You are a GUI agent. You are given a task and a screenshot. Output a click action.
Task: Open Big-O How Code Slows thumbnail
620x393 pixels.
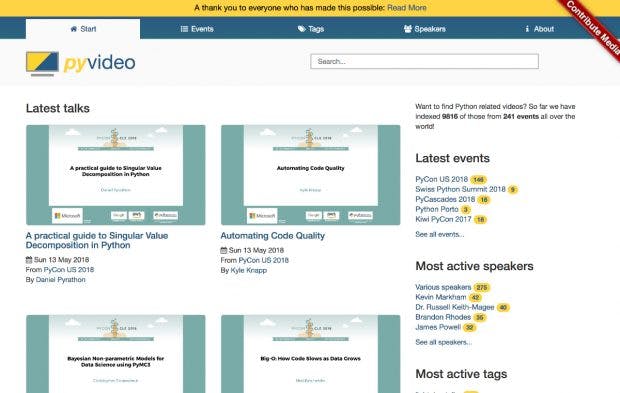pos(311,354)
